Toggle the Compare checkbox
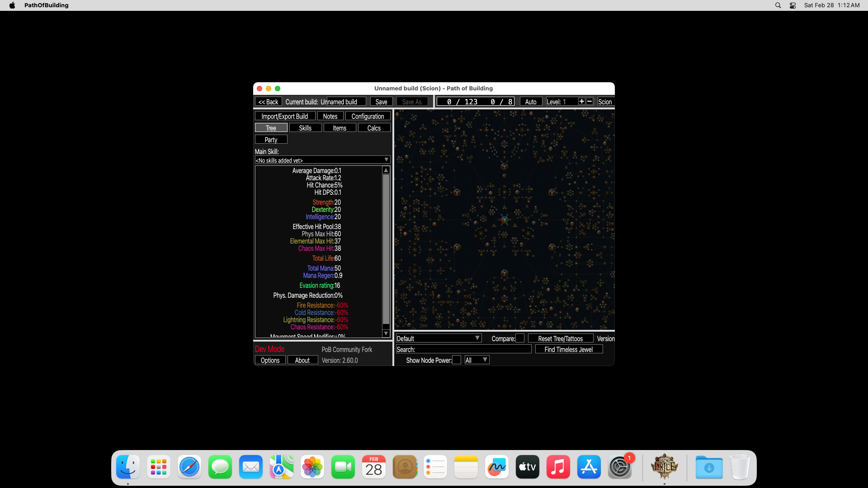 pos(520,338)
